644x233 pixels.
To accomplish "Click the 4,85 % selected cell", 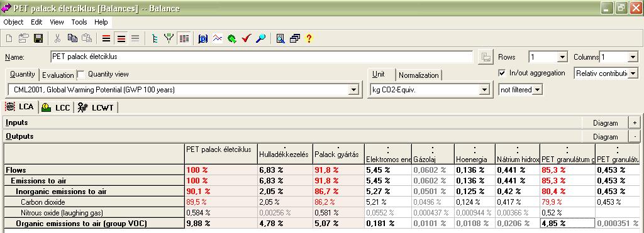I will pyautogui.click(x=567, y=223).
